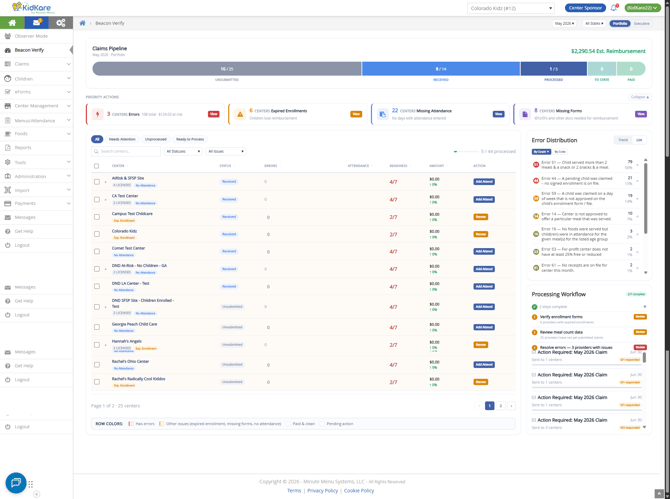The image size is (670, 499).
Task: Open the Colorado Kidz center dropdown
Action: coord(511,8)
